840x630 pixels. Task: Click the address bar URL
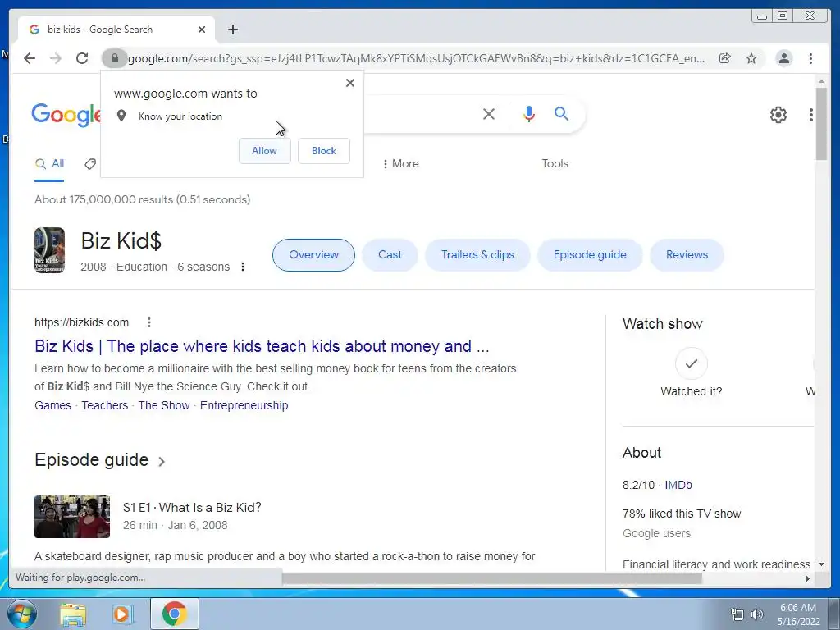416,58
